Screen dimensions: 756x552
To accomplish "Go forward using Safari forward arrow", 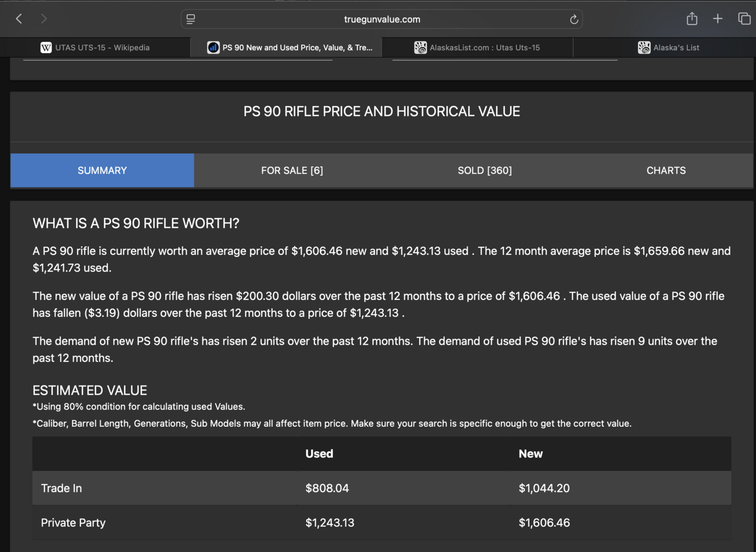I will (x=43, y=19).
